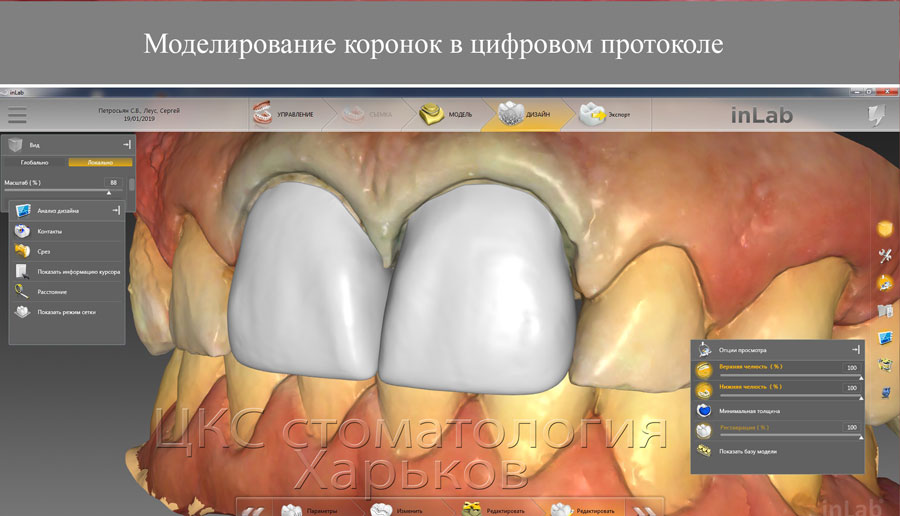Image resolution: width=900 pixels, height=516 pixels.
Task: Click the lightning icon at top right
Action: pyautogui.click(x=876, y=115)
